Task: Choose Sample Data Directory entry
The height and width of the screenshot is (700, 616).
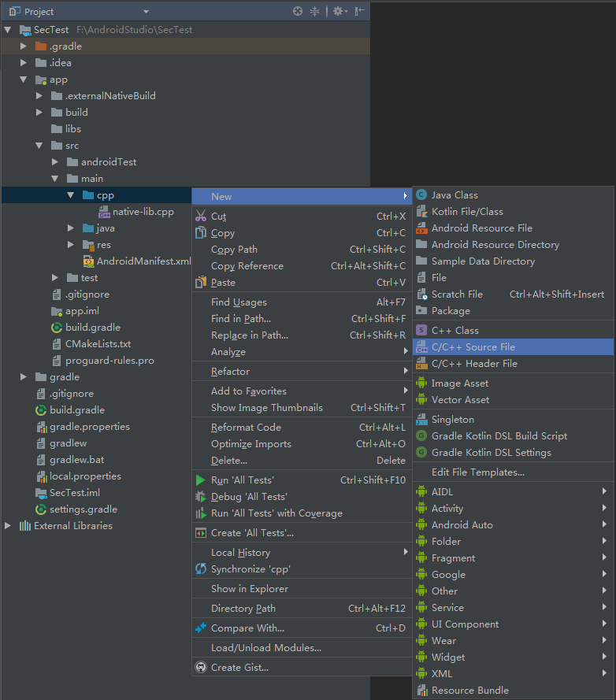Action: [x=514, y=261]
